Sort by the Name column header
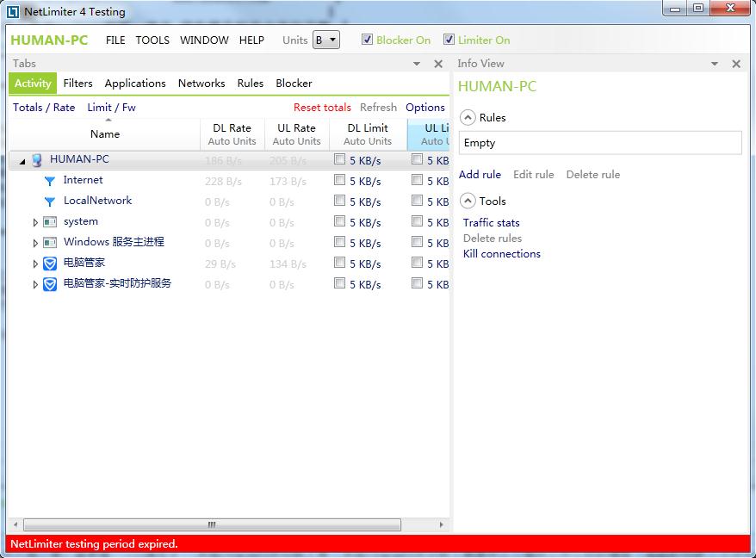The width and height of the screenshot is (756, 558). 105,134
